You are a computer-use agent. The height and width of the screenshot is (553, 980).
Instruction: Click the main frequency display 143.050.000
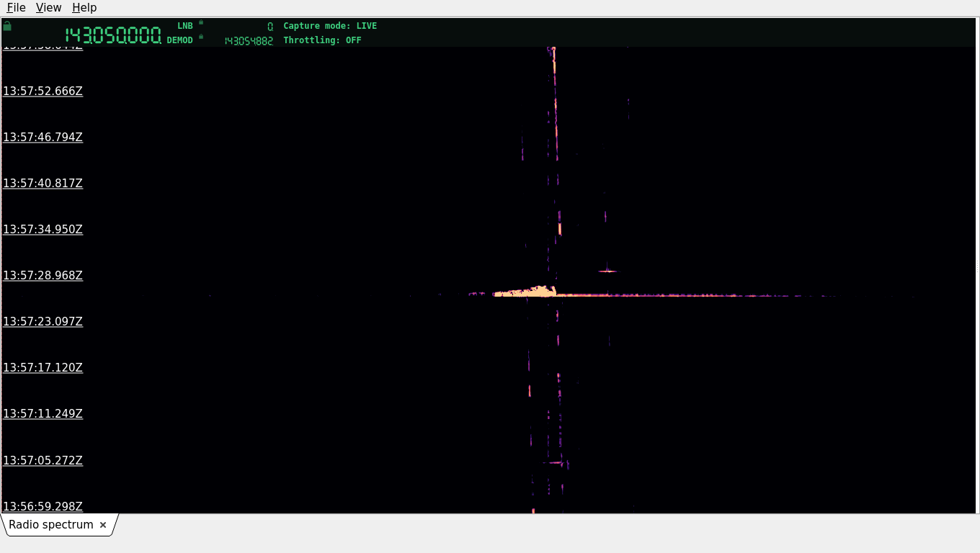tap(113, 35)
